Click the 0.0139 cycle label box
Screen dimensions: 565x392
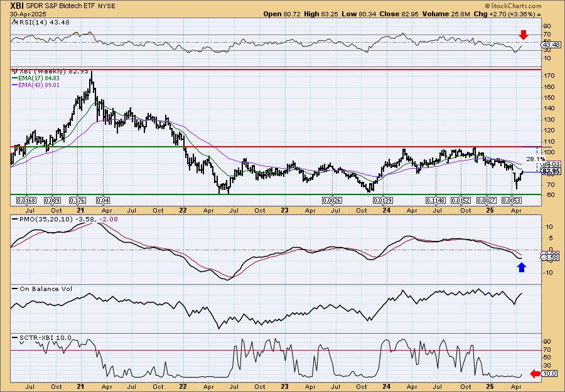pos(383,201)
